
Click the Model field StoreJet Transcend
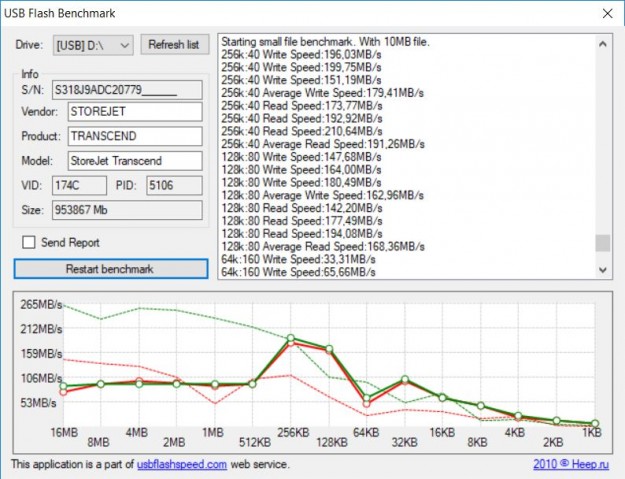(134, 161)
